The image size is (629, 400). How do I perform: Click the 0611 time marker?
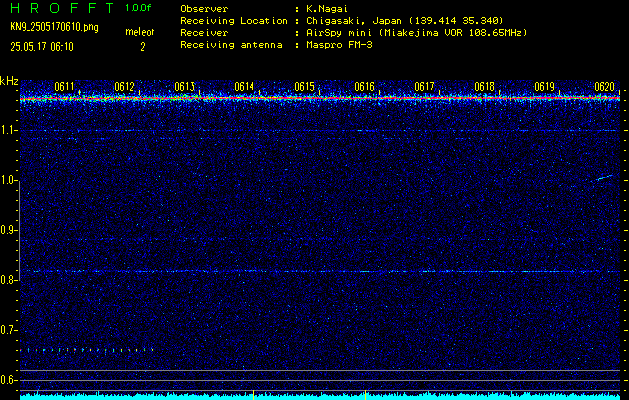click(64, 87)
